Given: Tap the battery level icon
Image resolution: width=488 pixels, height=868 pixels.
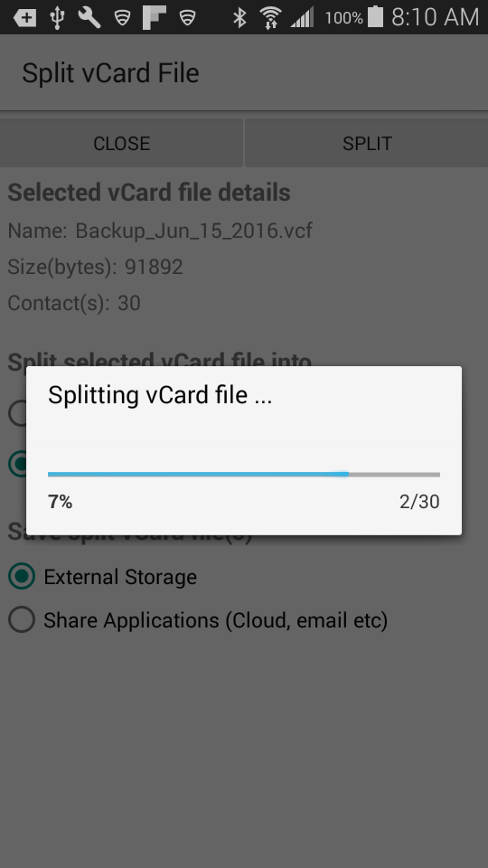Looking at the screenshot, I should click(376, 16).
